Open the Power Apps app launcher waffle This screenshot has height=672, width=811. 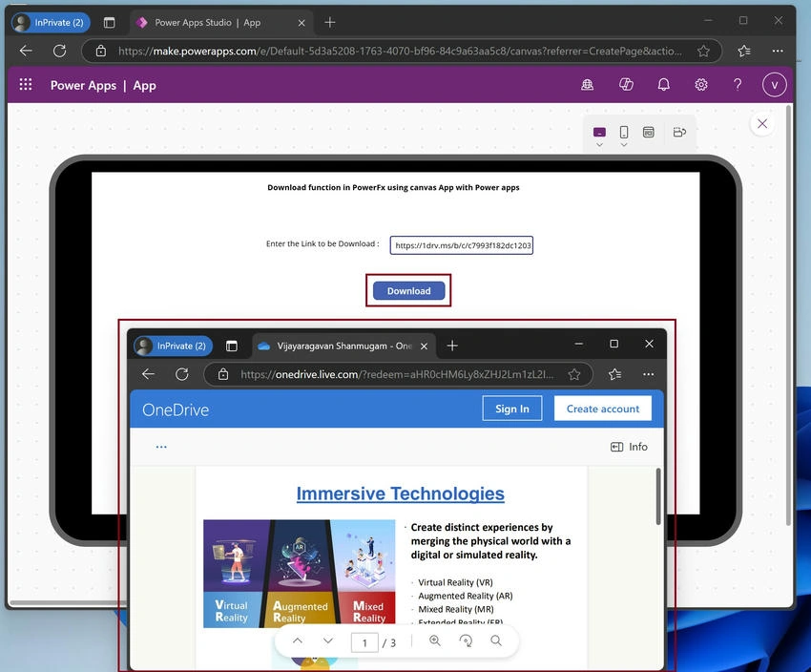pyautogui.click(x=26, y=84)
